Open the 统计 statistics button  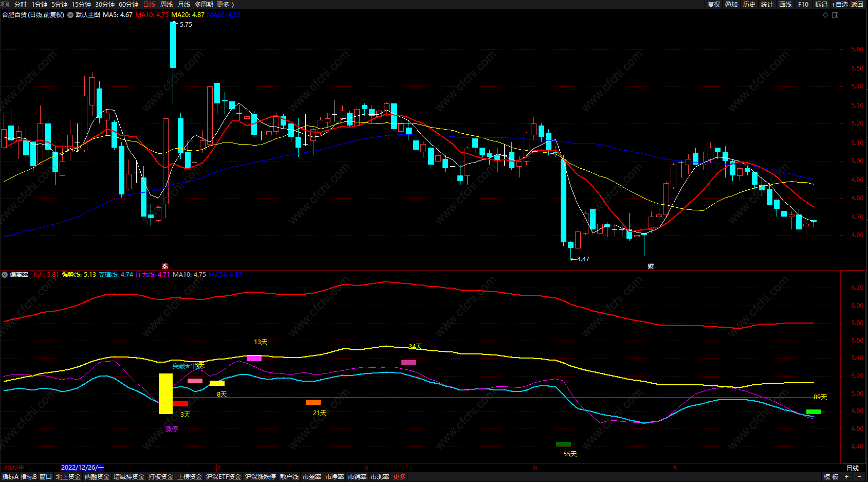(x=767, y=4)
